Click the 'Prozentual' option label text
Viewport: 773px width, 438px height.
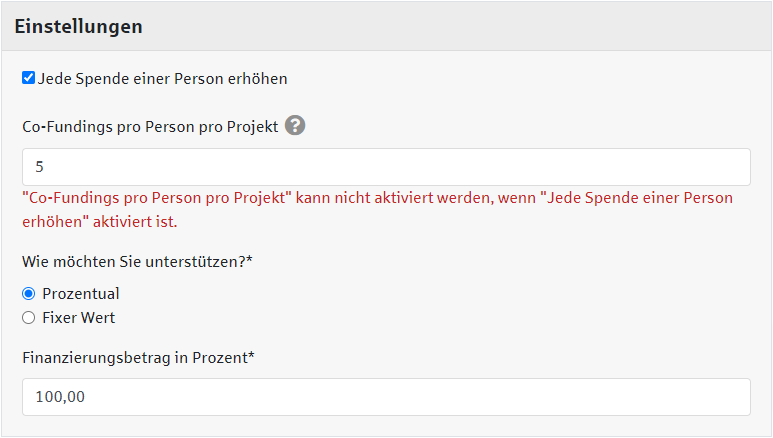[80, 294]
